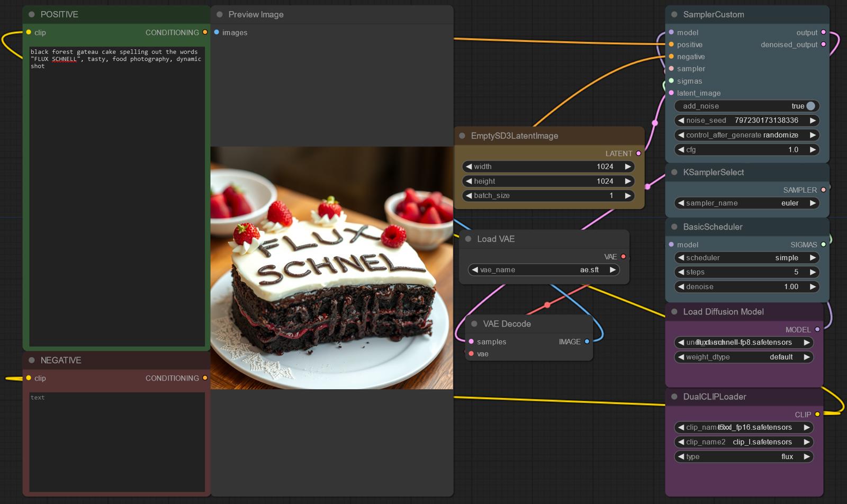Click the SAMPLER output socket on KSamplerSelect
847x504 pixels.
(x=823, y=190)
